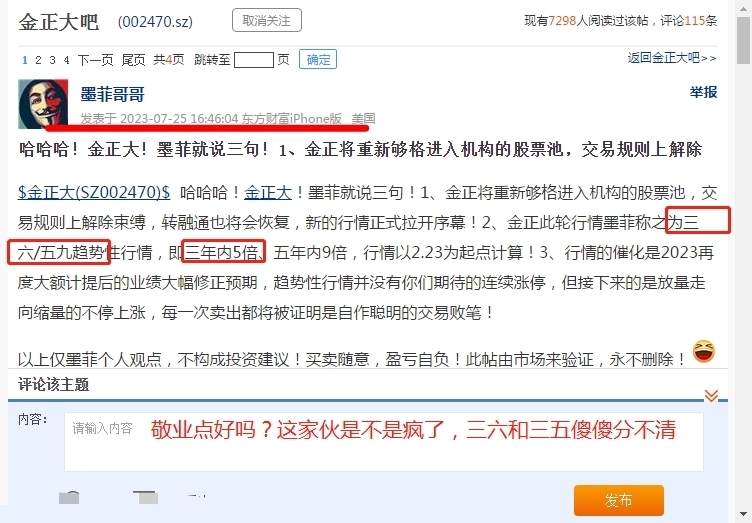This screenshot has height=523, width=752.
Task: Collapse comment panel with orange double chevron
Action: pos(711,395)
